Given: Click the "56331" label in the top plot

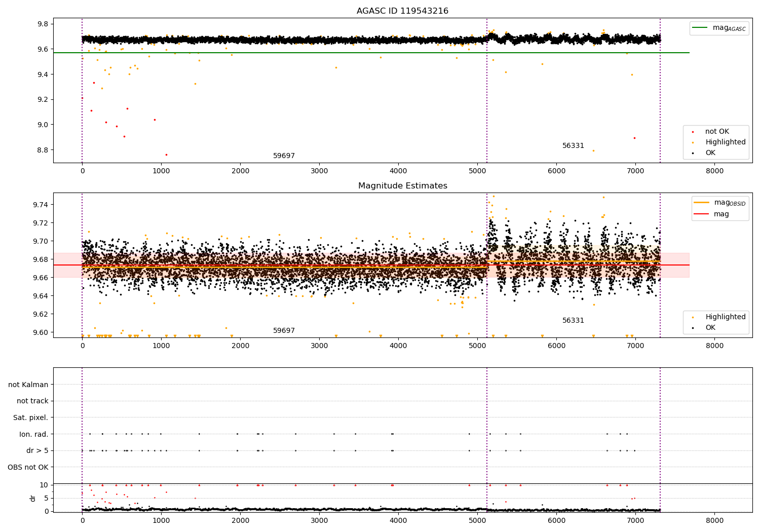Looking at the screenshot, I should 573,146.
